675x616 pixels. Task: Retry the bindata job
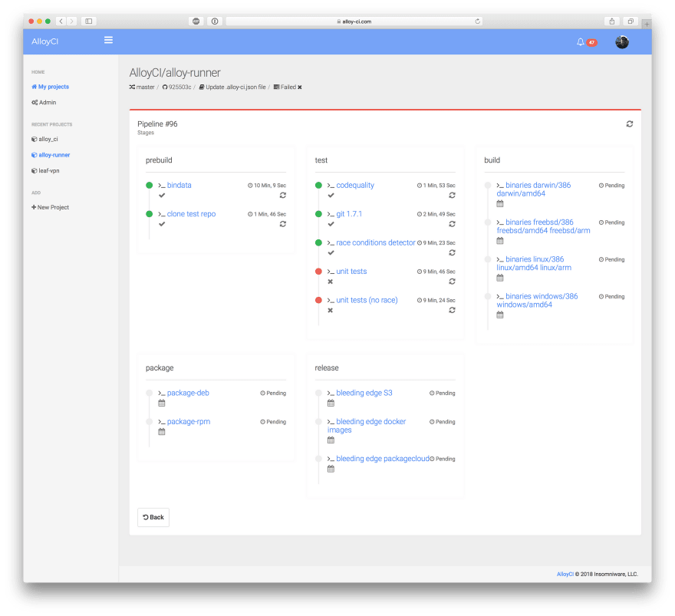coord(283,195)
